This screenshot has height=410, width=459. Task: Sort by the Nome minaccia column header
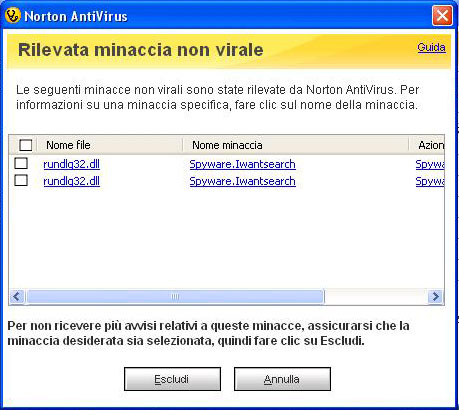pos(296,145)
